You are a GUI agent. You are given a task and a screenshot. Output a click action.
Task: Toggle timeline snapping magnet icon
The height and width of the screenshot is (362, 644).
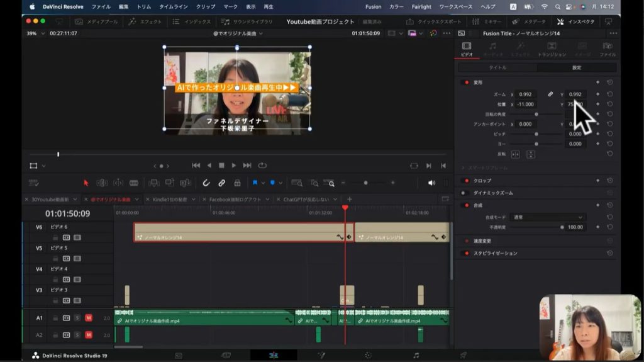pos(206,183)
